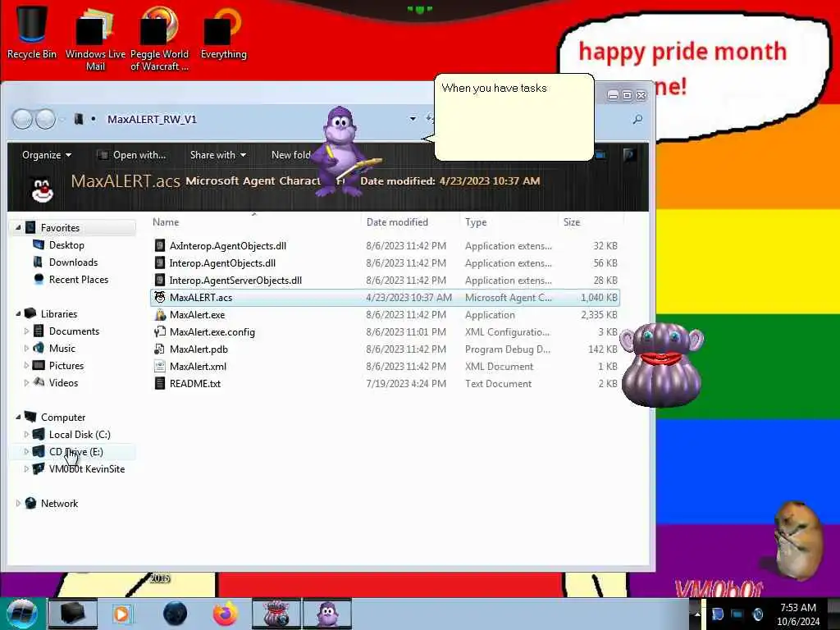Open Peggle World of Warcraft shortcut
The image size is (840, 630).
pos(159,38)
